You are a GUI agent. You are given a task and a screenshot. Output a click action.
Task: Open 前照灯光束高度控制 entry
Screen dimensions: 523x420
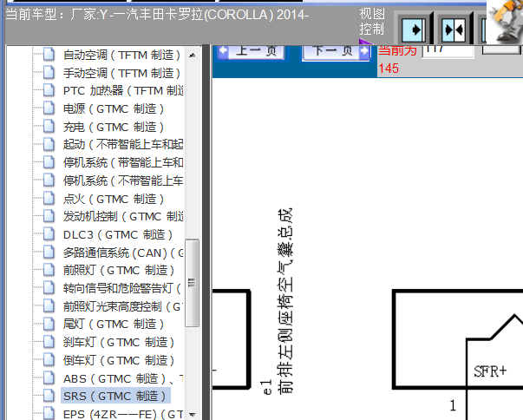pos(122,306)
